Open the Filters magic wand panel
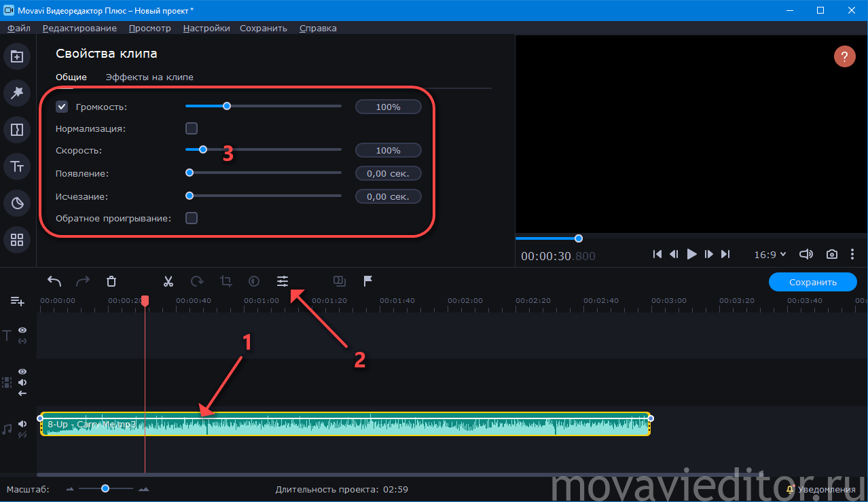This screenshot has height=502, width=868. (x=17, y=93)
